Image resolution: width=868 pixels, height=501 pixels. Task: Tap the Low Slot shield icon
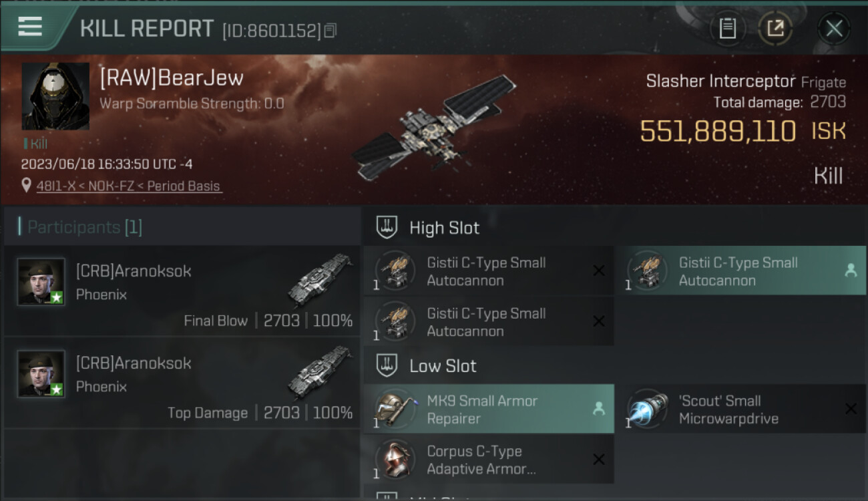387,365
